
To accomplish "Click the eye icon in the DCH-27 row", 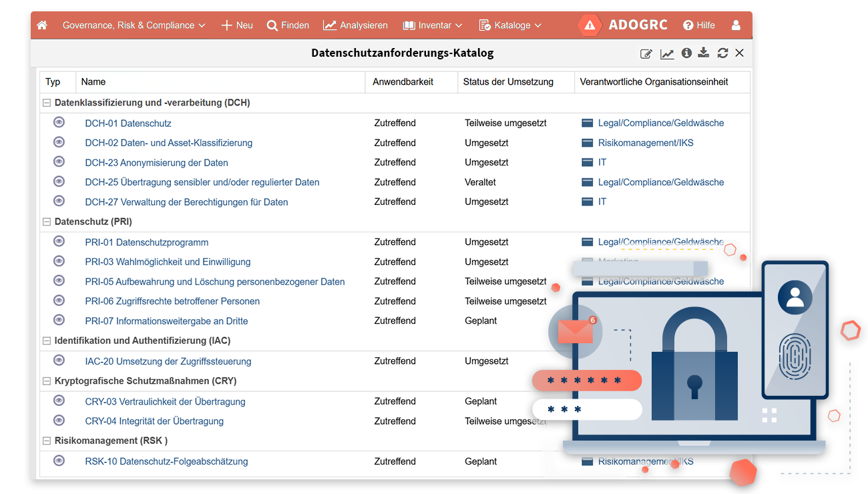I will tap(59, 201).
